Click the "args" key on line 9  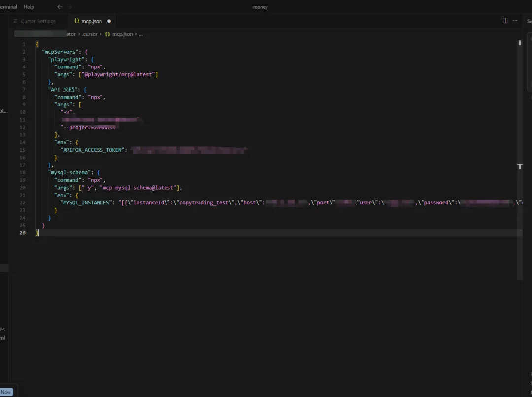click(x=63, y=104)
